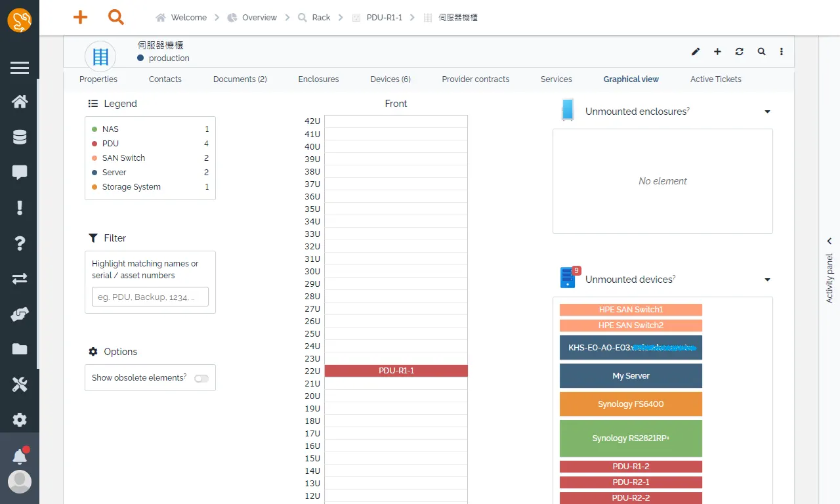Open the user avatar menu
This screenshot has width=840, height=504.
pyautogui.click(x=20, y=482)
